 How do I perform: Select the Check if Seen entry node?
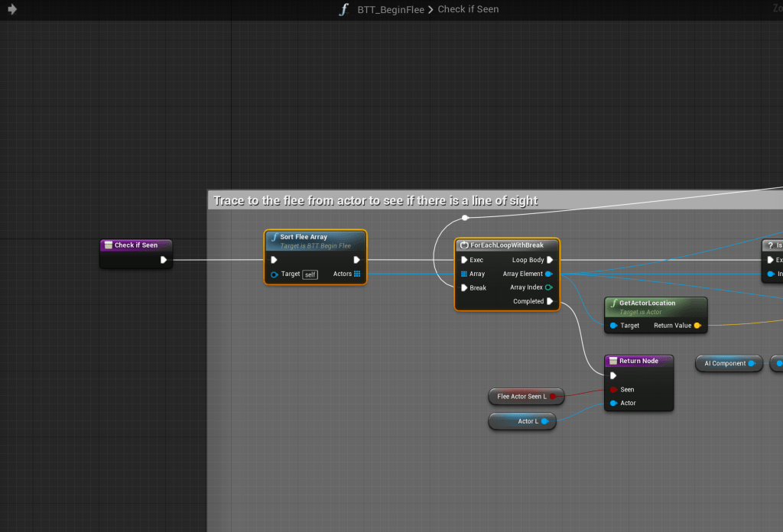click(x=136, y=245)
